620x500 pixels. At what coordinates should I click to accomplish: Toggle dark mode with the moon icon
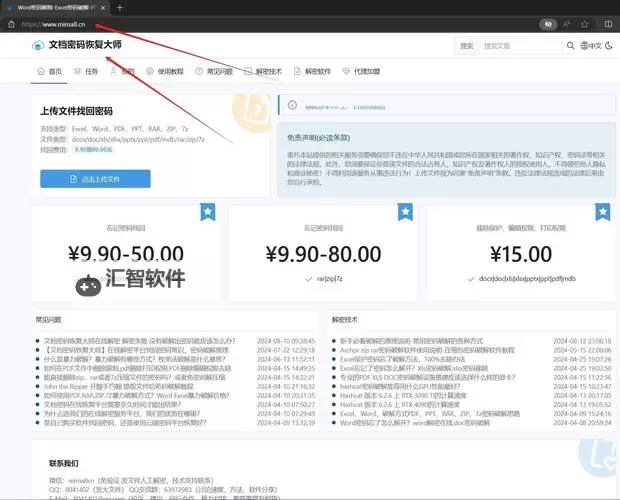[609, 46]
